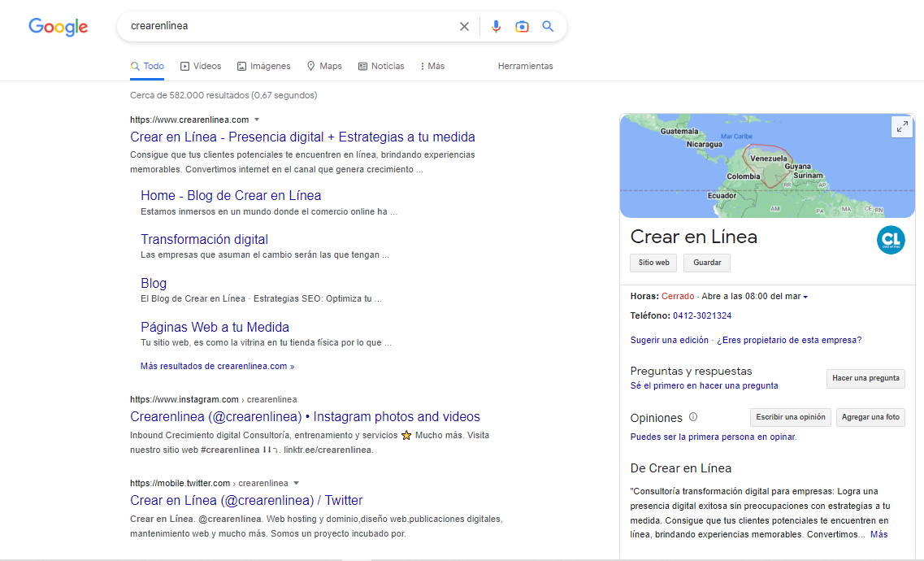Open the Videos search tab
This screenshot has height=561, width=924.
pos(201,66)
